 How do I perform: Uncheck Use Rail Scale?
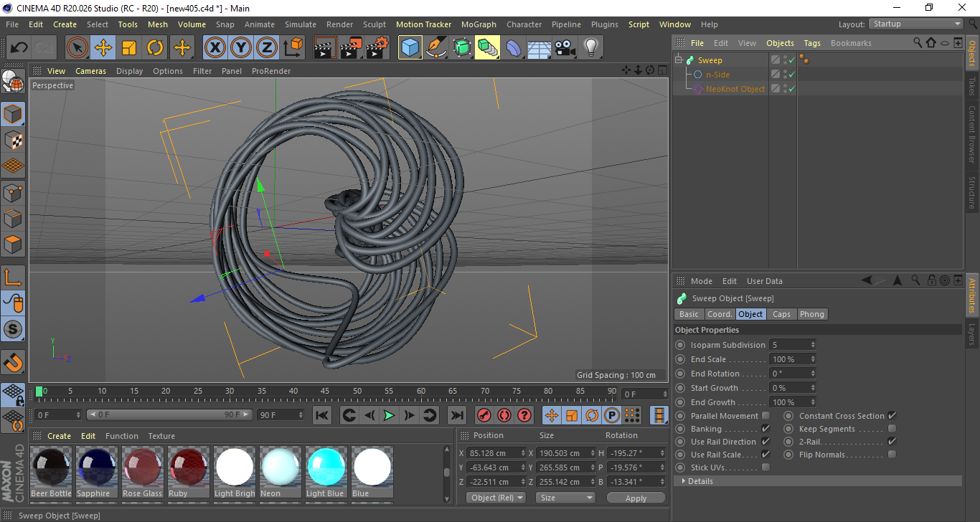[765, 455]
